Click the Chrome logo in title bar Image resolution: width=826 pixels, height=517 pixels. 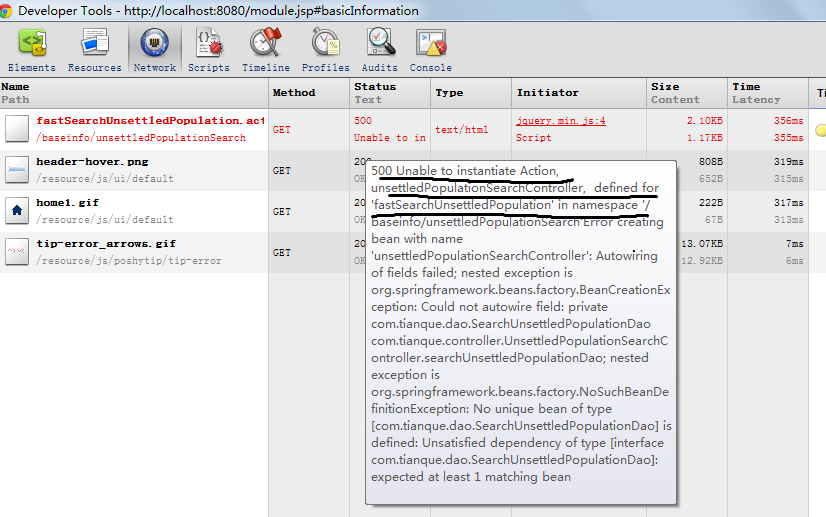(6, 11)
